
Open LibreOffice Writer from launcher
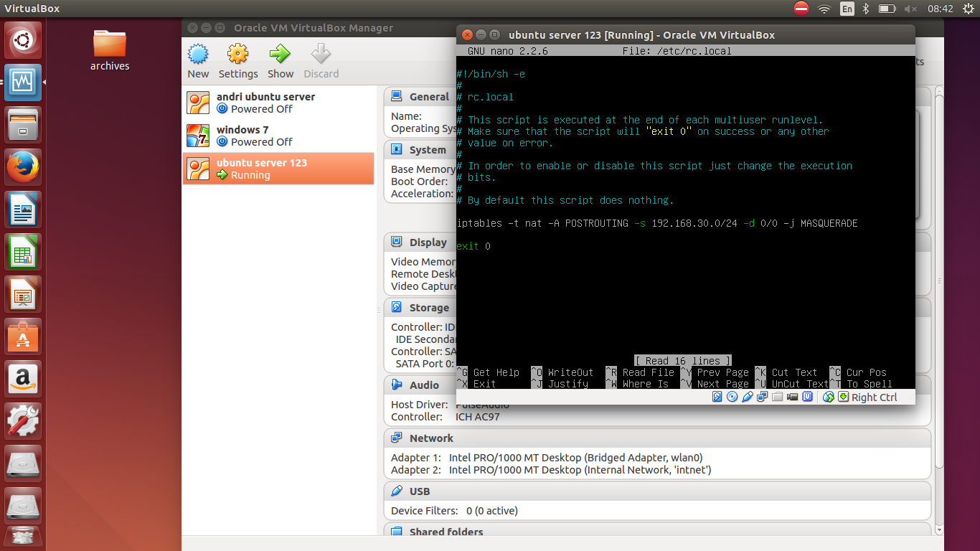tap(23, 210)
